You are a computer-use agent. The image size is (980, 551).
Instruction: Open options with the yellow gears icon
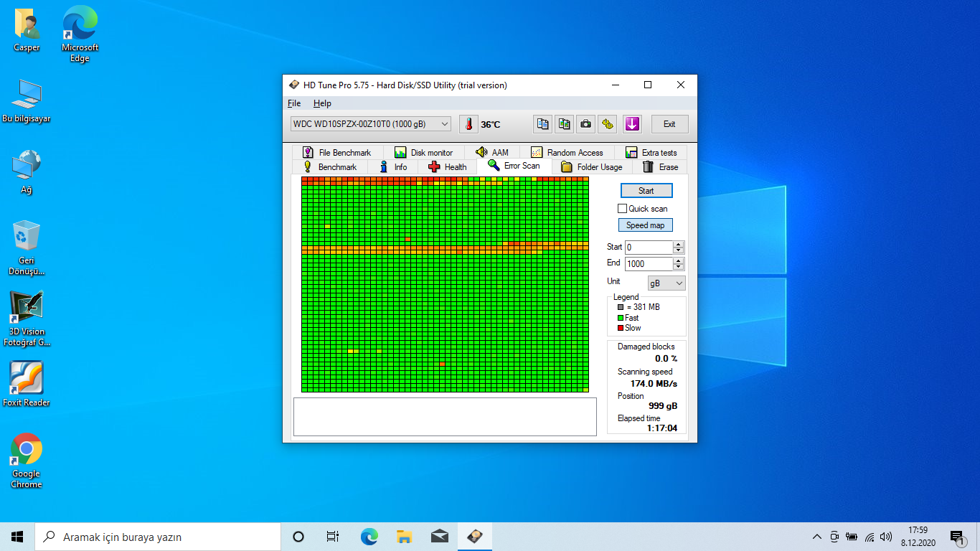608,124
